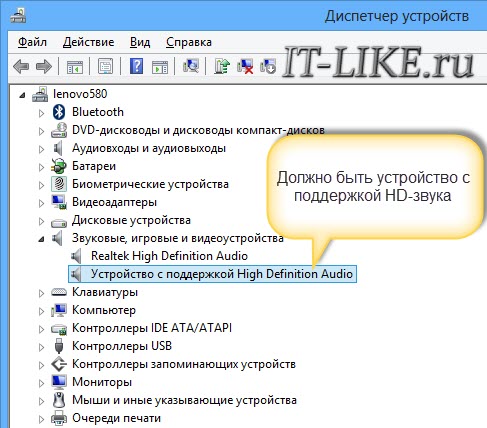Click the Device Manager title bar icon
This screenshot has width=487, height=428.
pyautogui.click(x=18, y=16)
